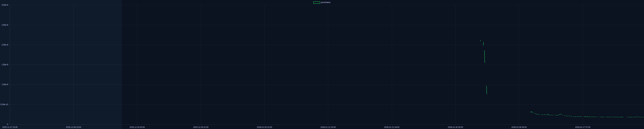The width and height of the screenshot is (644, 129).
Task: Click the 2026-02-17 07:00 axis label
Action: [582, 127]
